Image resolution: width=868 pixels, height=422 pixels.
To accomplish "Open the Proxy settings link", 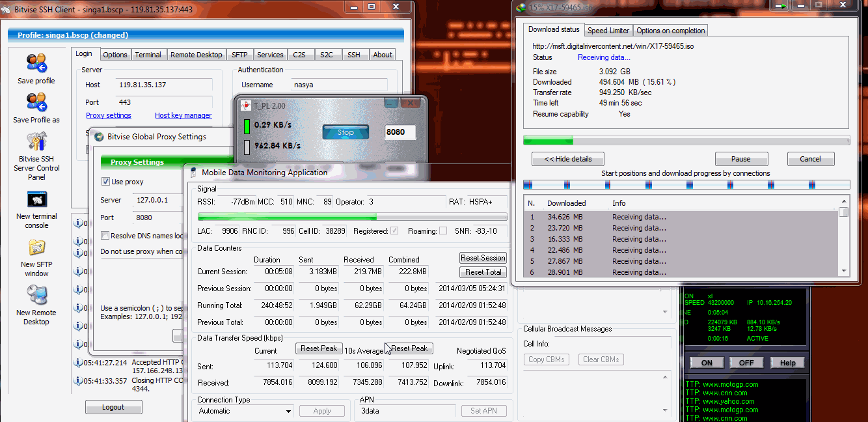I will (109, 115).
